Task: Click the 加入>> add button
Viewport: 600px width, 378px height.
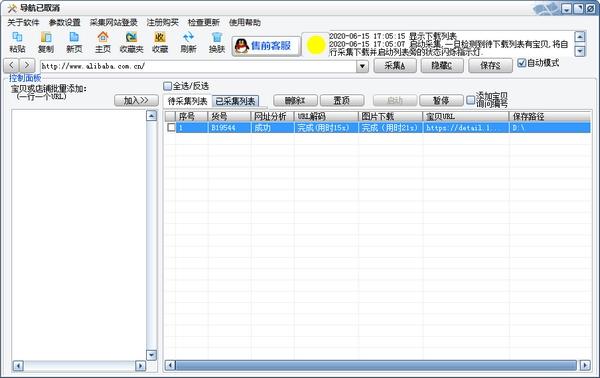Action: (x=136, y=101)
